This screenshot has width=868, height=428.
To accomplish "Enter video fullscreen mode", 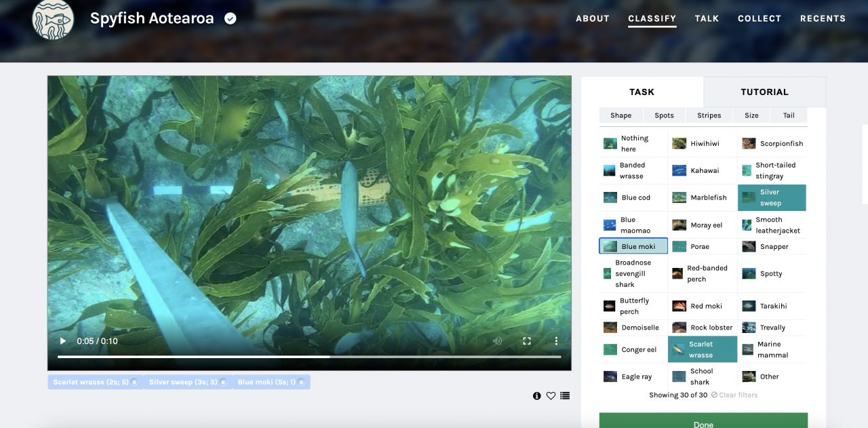I will pyautogui.click(x=527, y=341).
